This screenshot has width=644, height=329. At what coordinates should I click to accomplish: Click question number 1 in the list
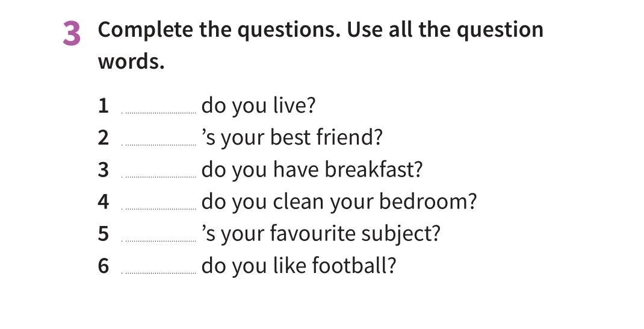tap(104, 106)
